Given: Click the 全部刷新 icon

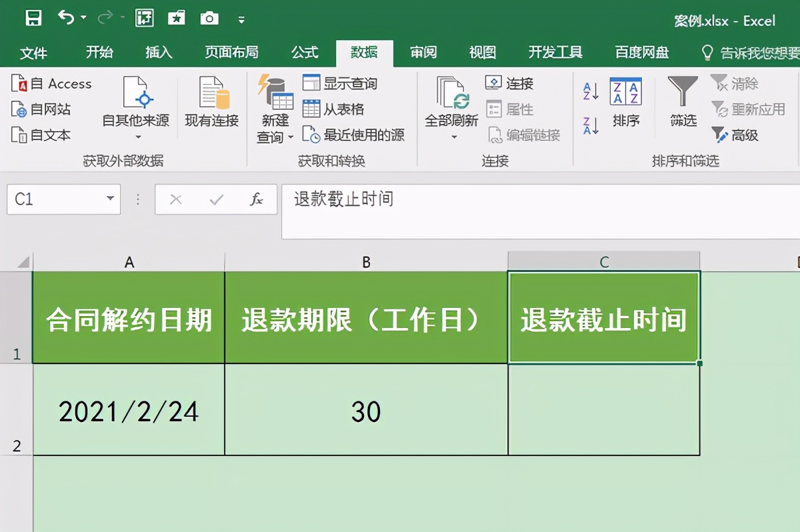Looking at the screenshot, I should 453,94.
